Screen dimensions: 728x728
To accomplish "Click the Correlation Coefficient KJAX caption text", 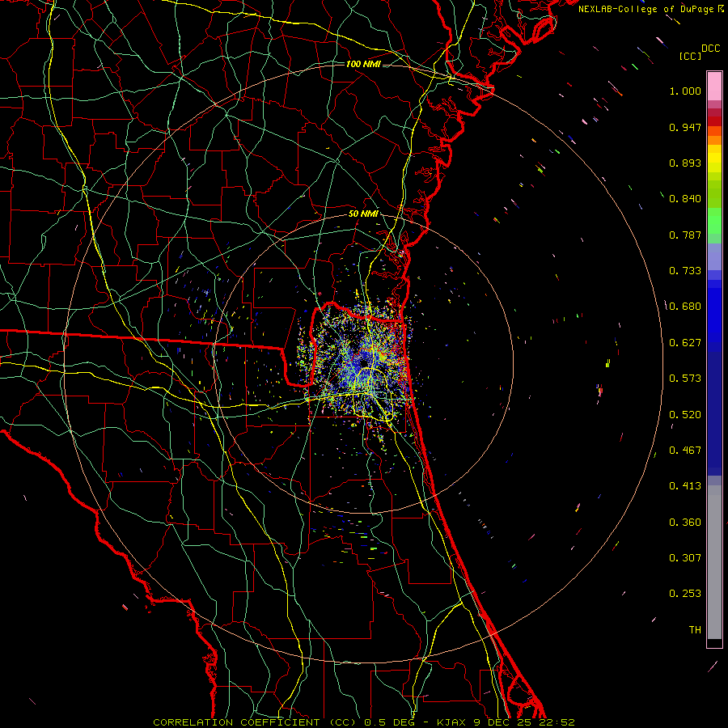I will pos(364,722).
